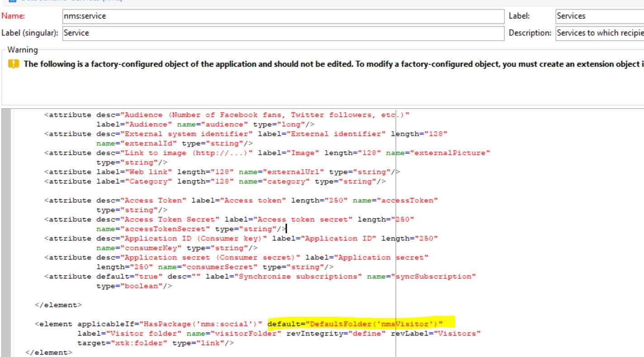Click name="syncSubscription" in the XML

[421, 276]
